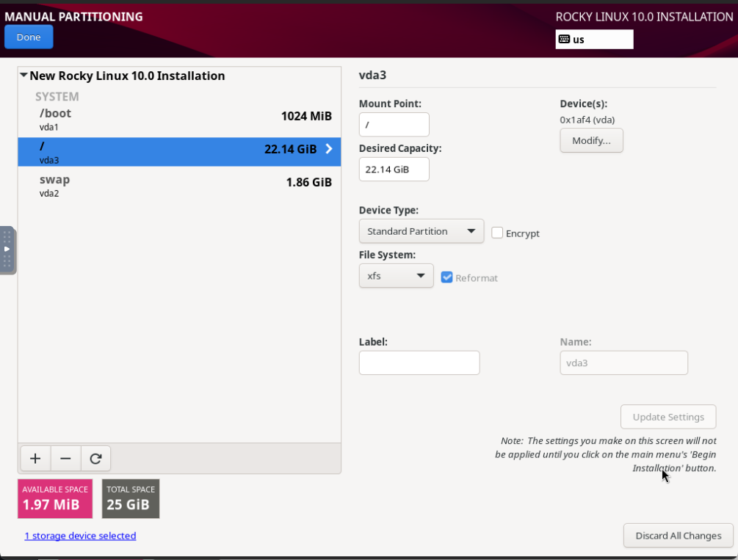Viewport: 738px width, 560px height.
Task: Collapse New Rocky Linux 10.0 Installation group
Action: 23,76
